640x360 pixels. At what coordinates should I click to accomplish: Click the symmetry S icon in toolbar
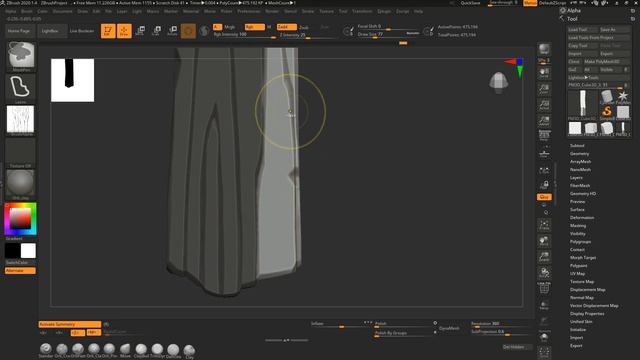[204, 31]
